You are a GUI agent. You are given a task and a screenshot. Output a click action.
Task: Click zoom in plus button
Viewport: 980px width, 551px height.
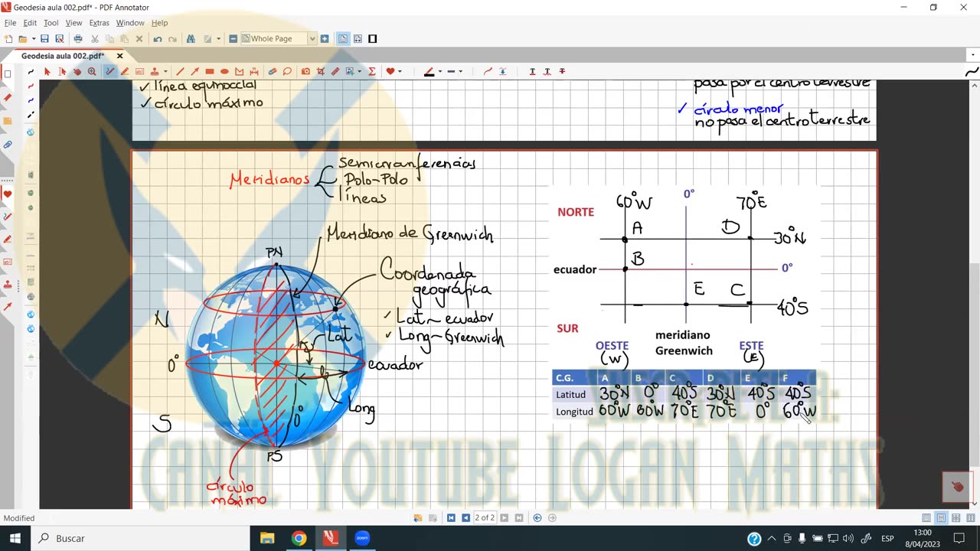[325, 38]
